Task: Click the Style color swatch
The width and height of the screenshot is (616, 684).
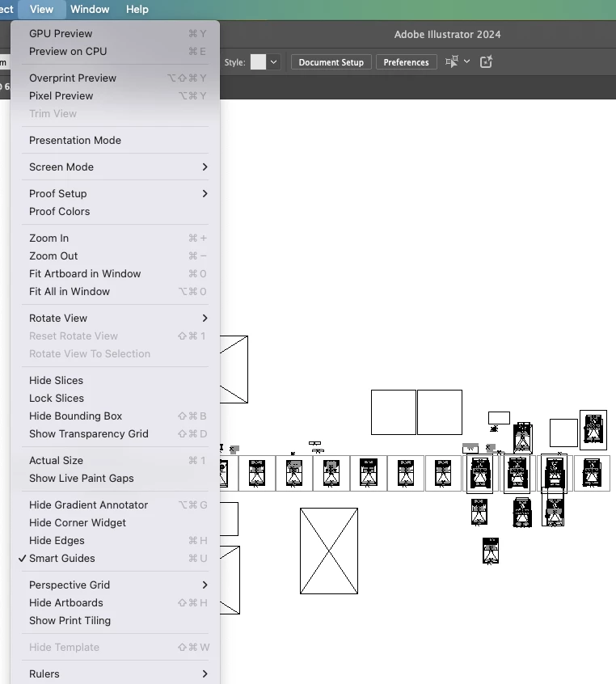Action: 258,62
